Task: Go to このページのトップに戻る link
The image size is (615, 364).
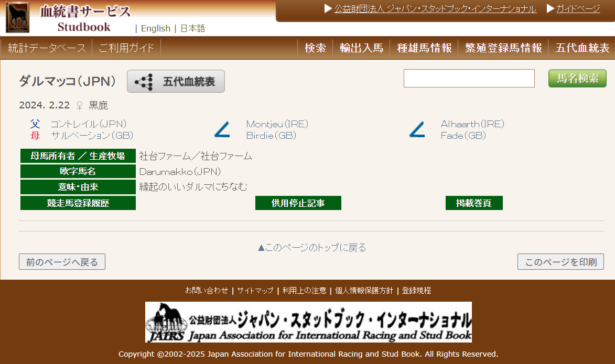Action: coord(312,248)
